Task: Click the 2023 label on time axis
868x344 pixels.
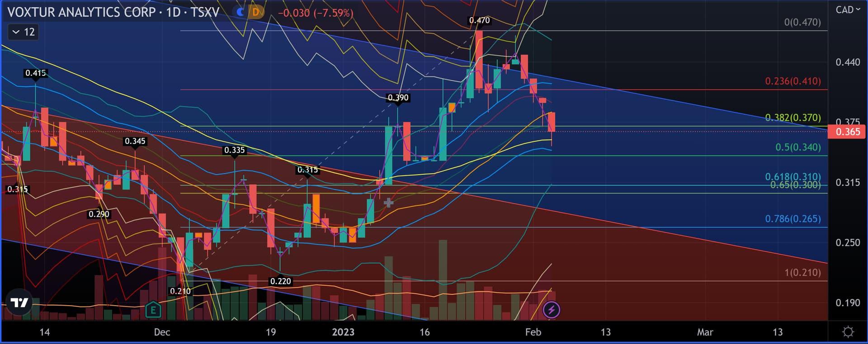Action: [343, 332]
